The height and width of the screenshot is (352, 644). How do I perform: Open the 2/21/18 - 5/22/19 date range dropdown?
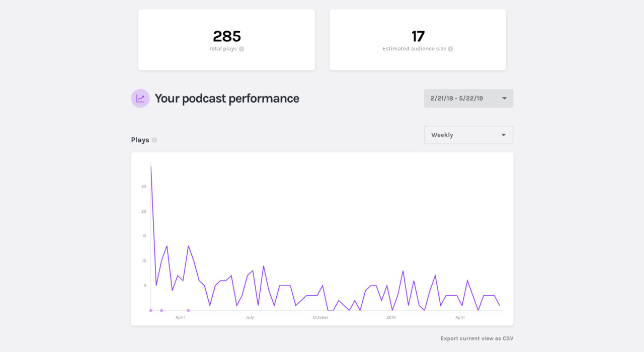click(x=468, y=99)
